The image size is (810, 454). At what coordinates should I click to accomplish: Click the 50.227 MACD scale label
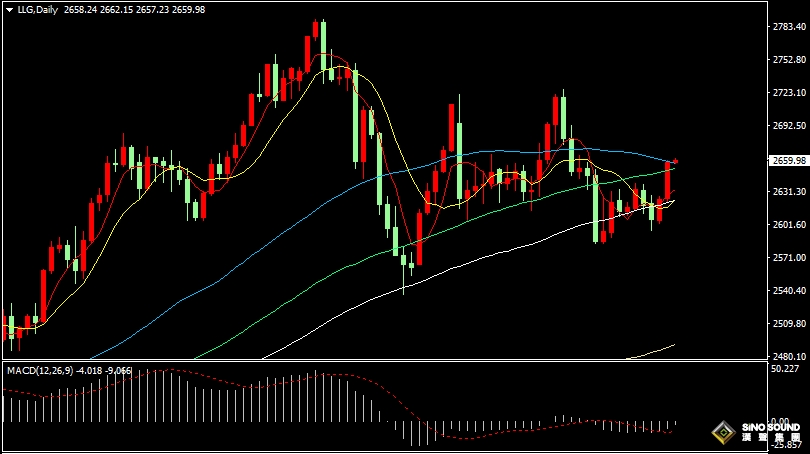[x=785, y=368]
